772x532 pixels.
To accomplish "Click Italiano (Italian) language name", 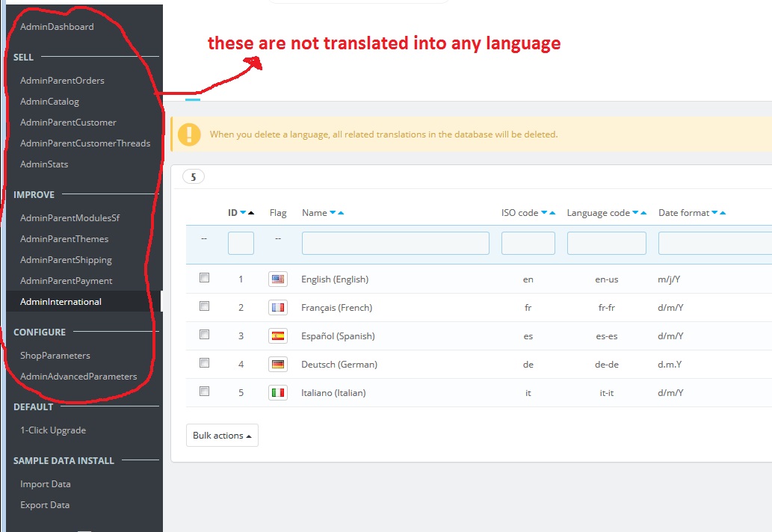I will coord(333,393).
